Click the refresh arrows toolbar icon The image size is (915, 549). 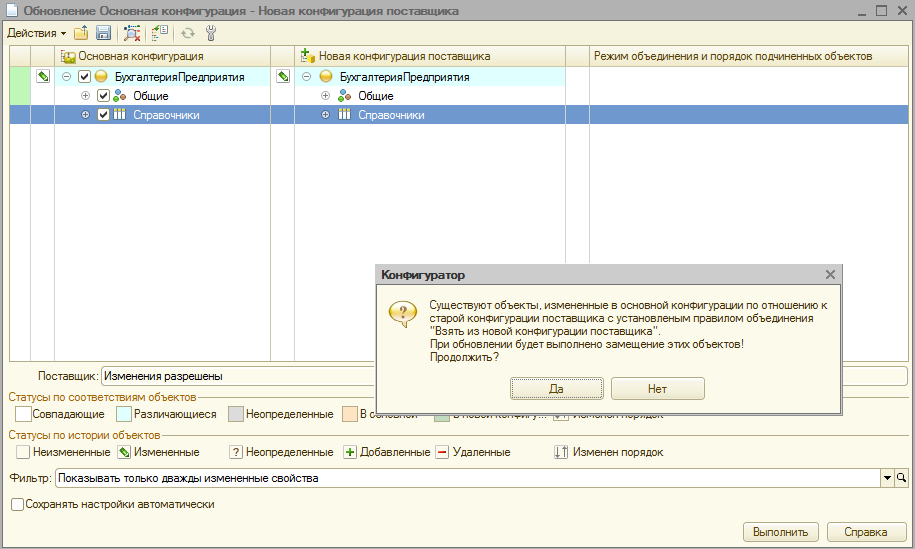coord(187,33)
